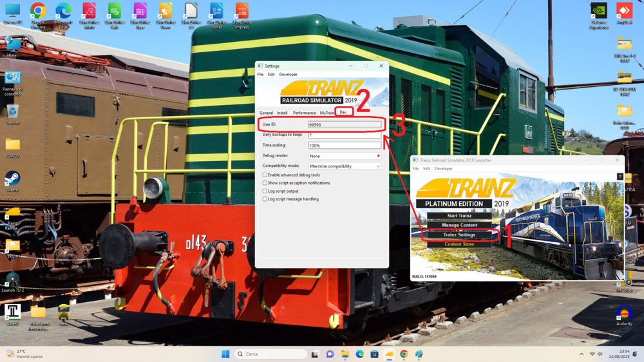The height and width of the screenshot is (362, 644).
Task: Open the File menu in Launcher window
Action: (x=415, y=169)
